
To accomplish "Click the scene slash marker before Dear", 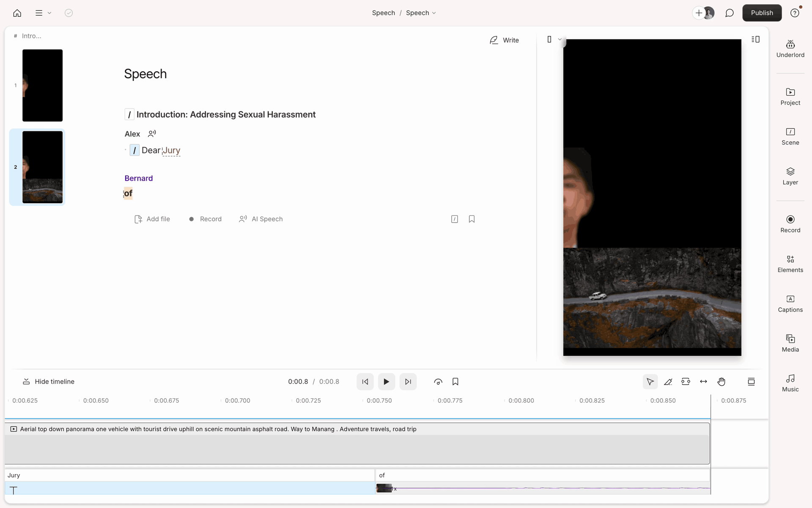I will 134,150.
